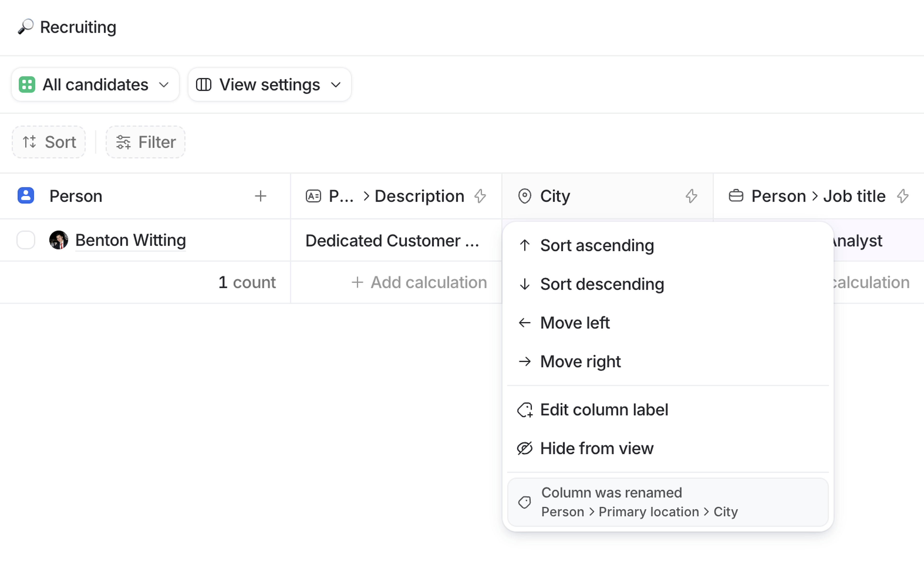Click the briefcase icon in Job title header
Image resolution: width=924 pixels, height=582 pixels.
click(x=736, y=196)
